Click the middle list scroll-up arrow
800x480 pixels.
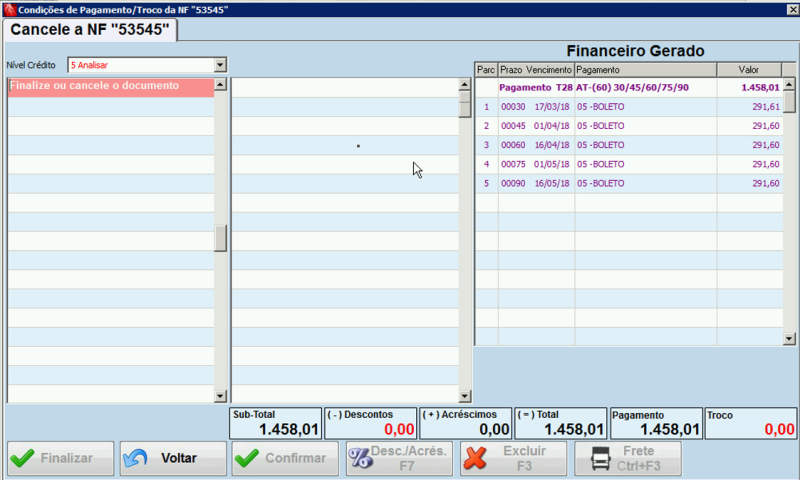click(464, 85)
